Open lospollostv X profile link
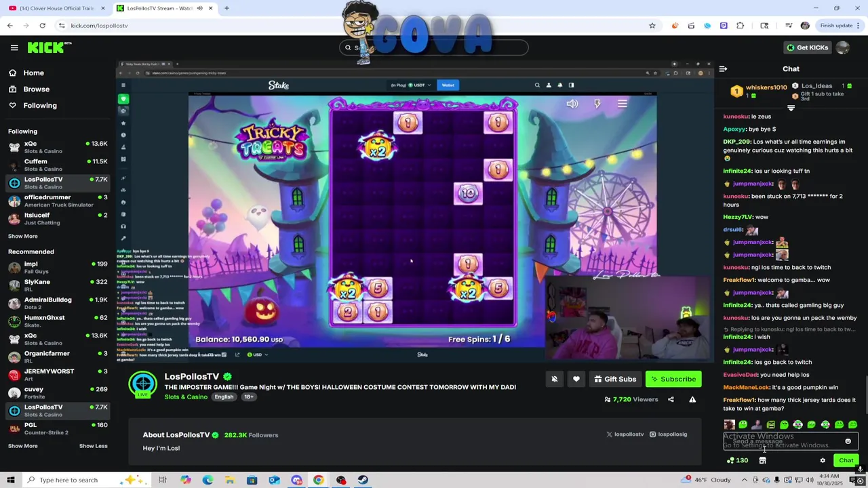The image size is (868, 488). click(625, 434)
